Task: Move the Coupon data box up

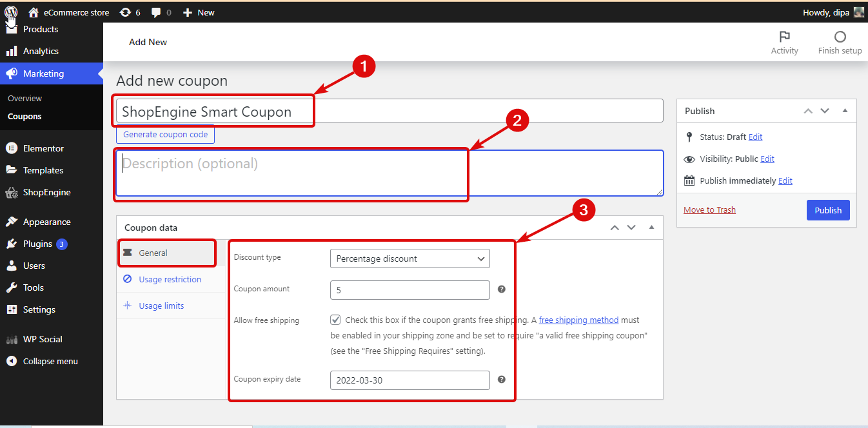Action: 615,228
